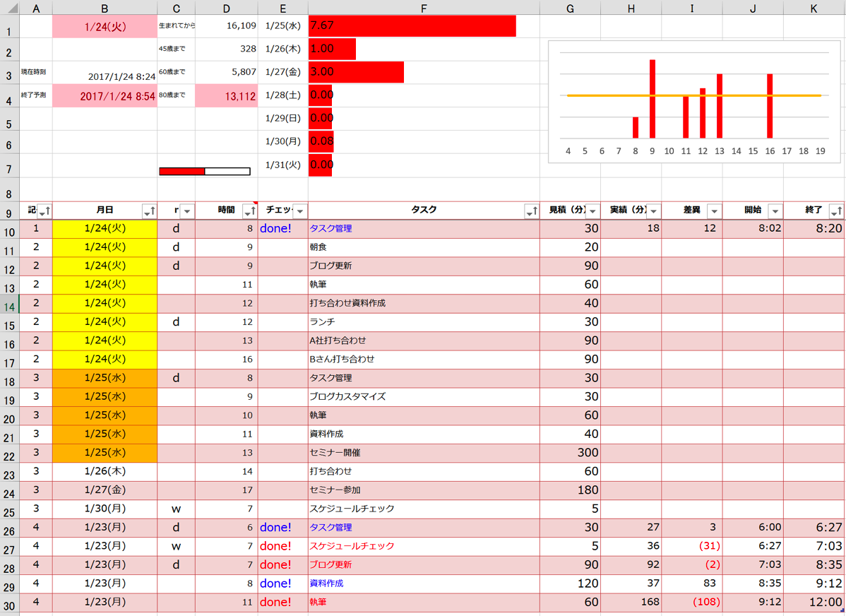The image size is (846, 616).
Task: Open the 月日 column filter dropdown
Action: point(149,211)
